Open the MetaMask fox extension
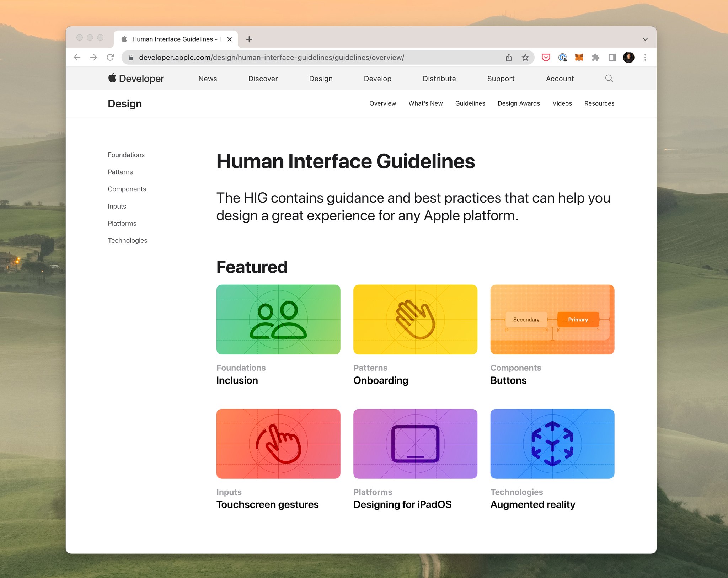The width and height of the screenshot is (728, 578). coord(579,57)
